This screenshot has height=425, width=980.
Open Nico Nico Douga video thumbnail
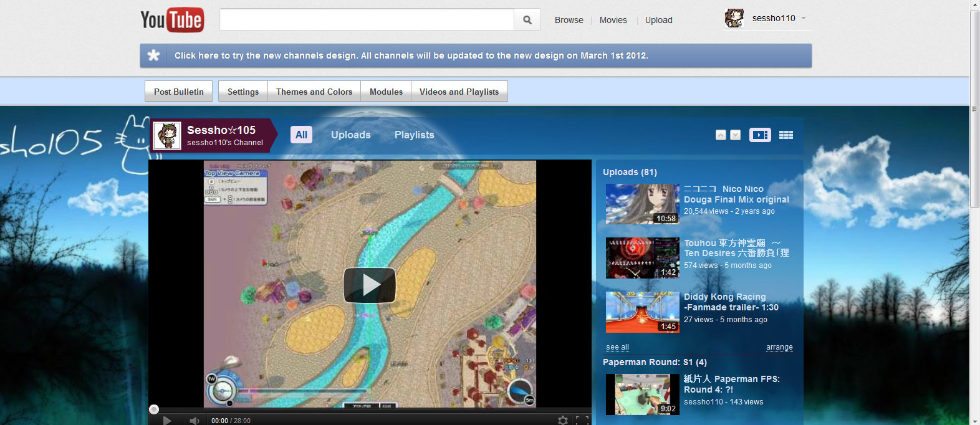pyautogui.click(x=643, y=204)
